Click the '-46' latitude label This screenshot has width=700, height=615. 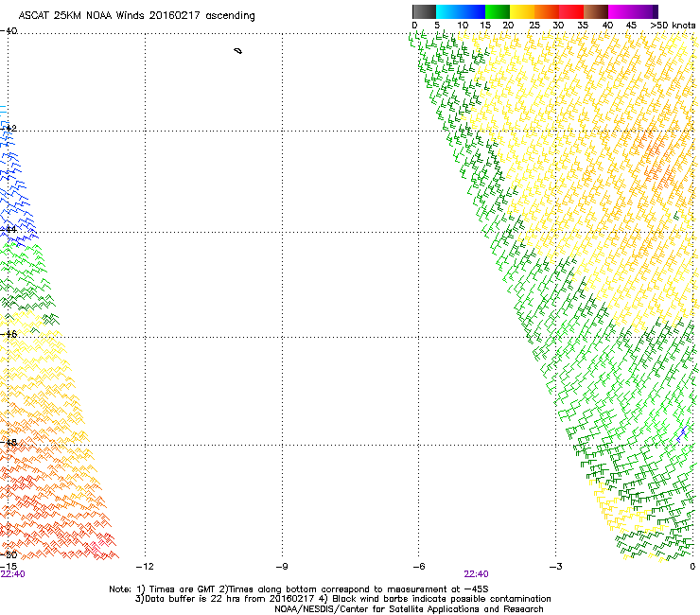[x=9, y=334]
